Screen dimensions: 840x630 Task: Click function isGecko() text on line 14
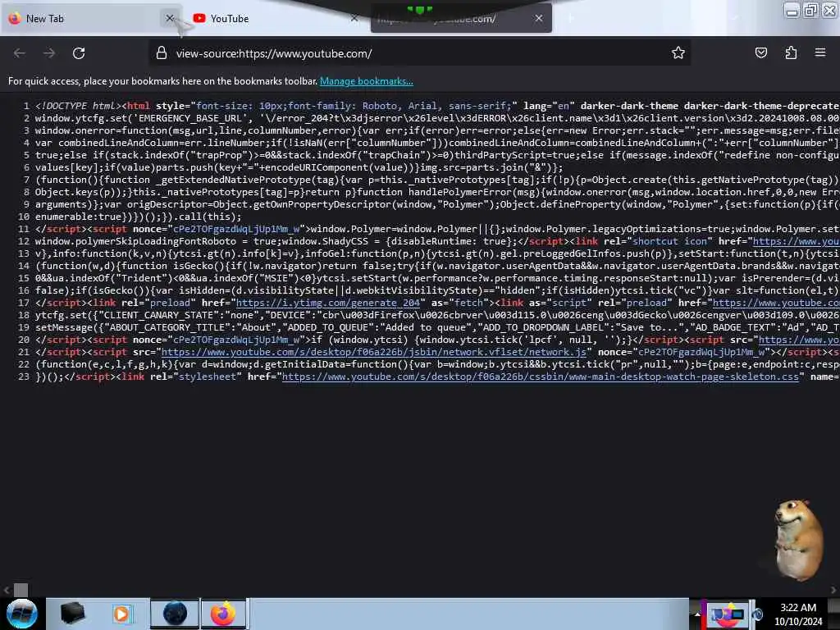pos(153,267)
